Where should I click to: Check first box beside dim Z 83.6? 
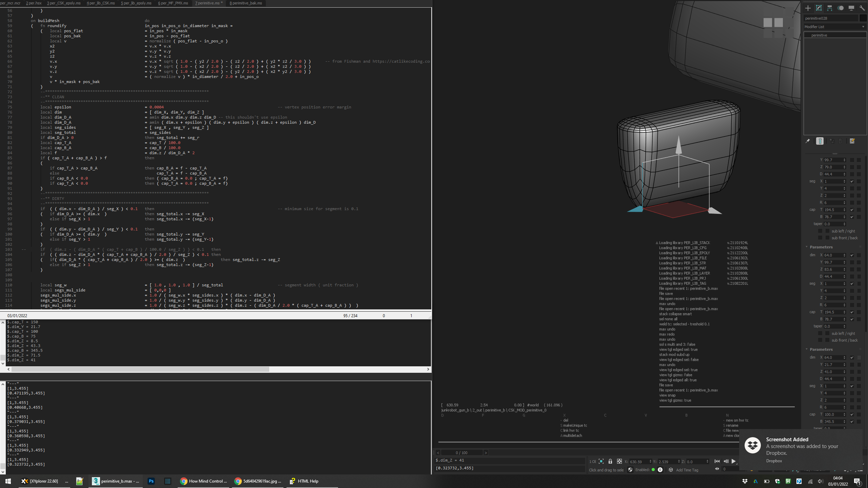pyautogui.click(x=852, y=269)
